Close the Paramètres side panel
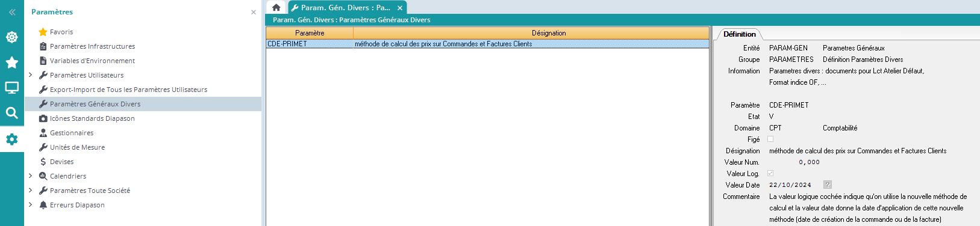980x226 pixels. click(254, 12)
